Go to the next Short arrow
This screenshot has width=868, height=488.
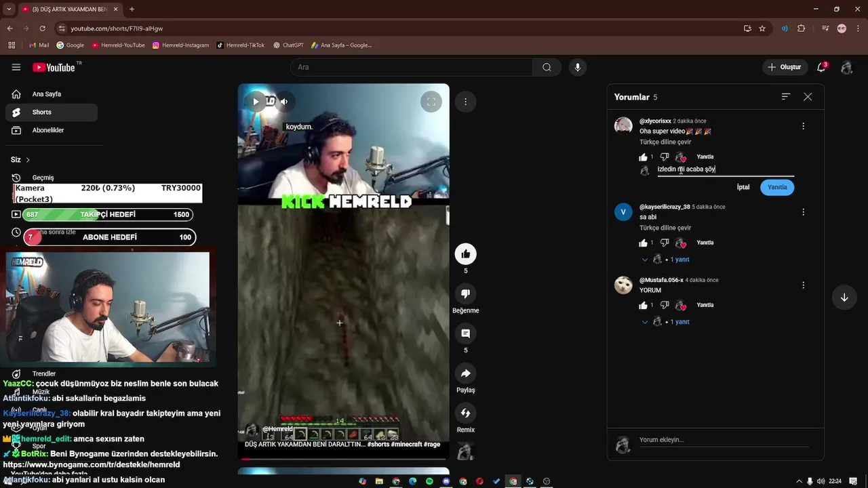[x=844, y=298]
